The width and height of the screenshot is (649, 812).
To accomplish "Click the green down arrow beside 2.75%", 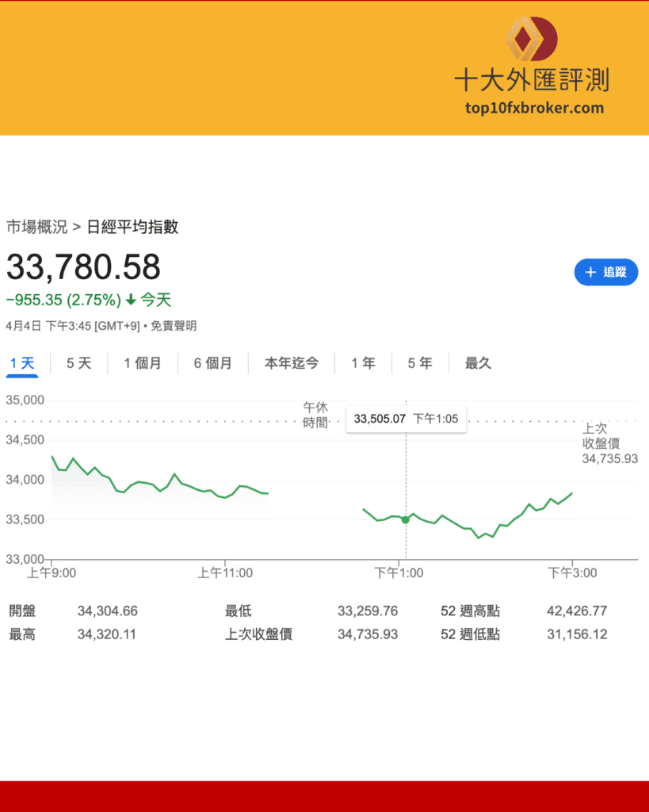I will point(131,299).
